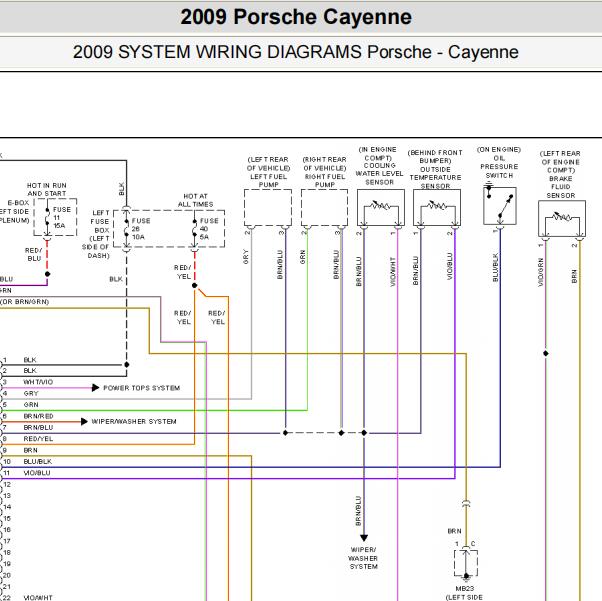
Task: Click the "RIGHT FUEL PUMP" component label
Action: (325, 180)
